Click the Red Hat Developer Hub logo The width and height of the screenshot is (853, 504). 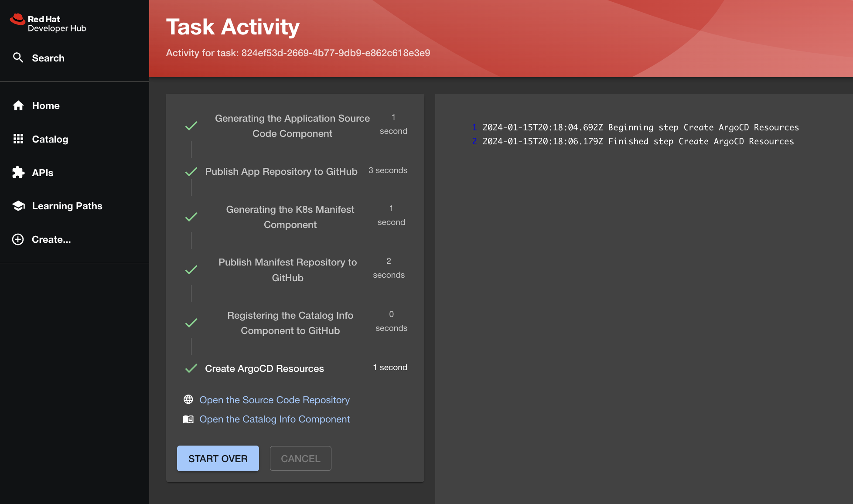[x=48, y=24]
